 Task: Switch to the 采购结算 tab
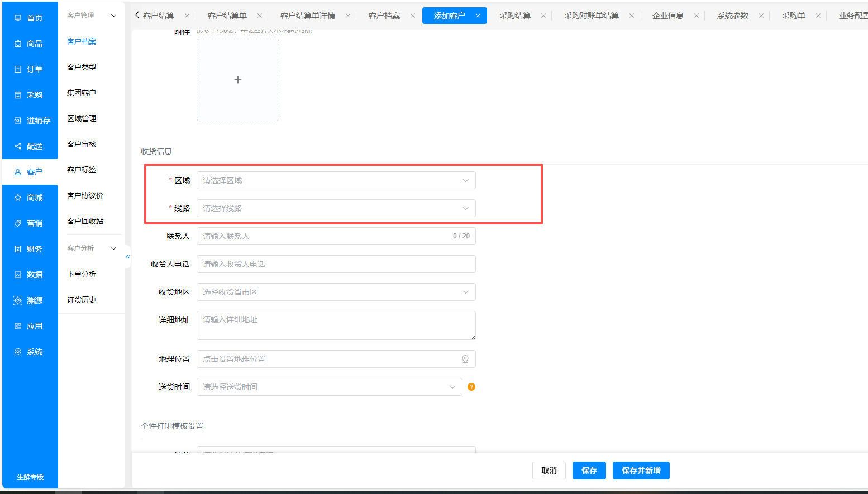[x=515, y=16]
